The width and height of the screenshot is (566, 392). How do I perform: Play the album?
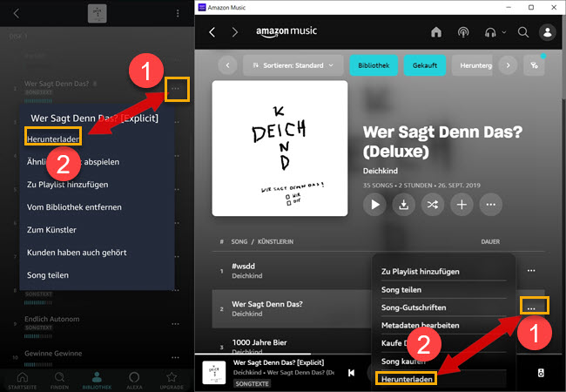point(374,205)
